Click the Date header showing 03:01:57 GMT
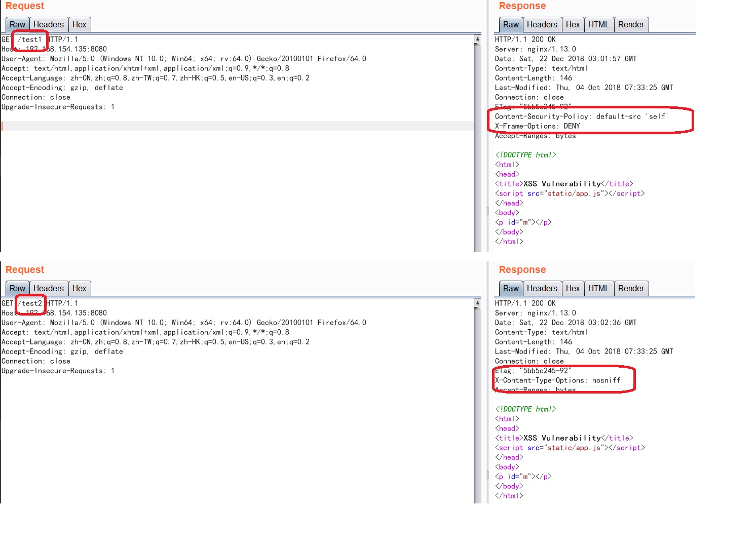Image resolution: width=756 pixels, height=547 pixels. point(565,59)
